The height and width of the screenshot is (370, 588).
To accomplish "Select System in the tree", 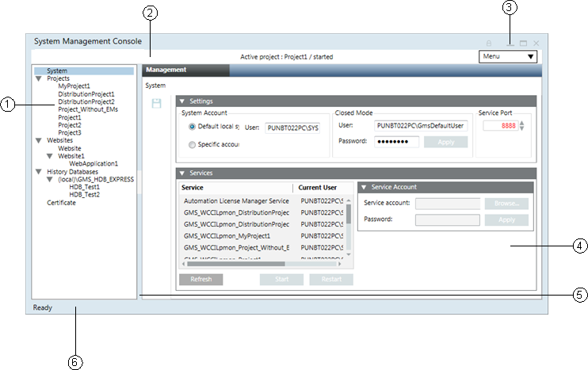I will (x=57, y=71).
